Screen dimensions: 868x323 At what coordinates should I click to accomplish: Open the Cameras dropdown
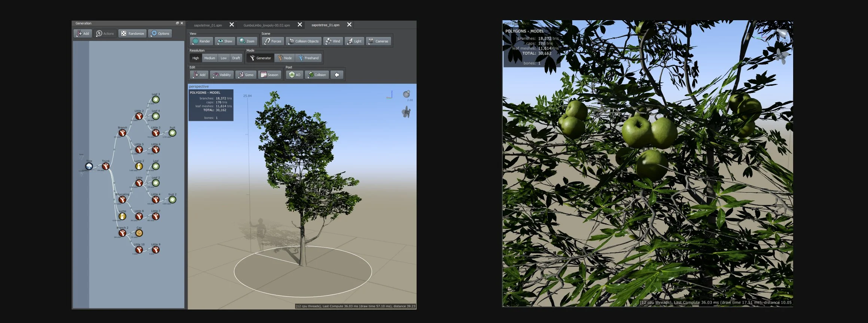tap(379, 41)
